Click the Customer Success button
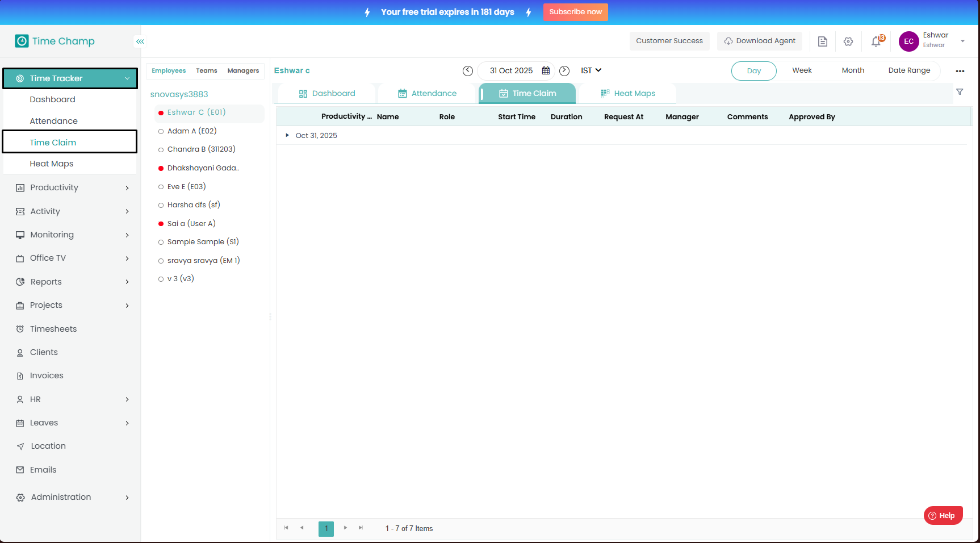 [669, 41]
